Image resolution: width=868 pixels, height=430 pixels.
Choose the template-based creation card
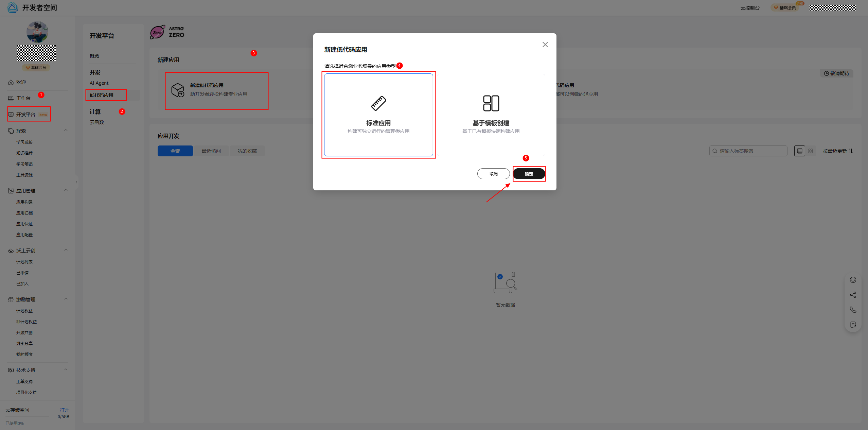point(491,115)
